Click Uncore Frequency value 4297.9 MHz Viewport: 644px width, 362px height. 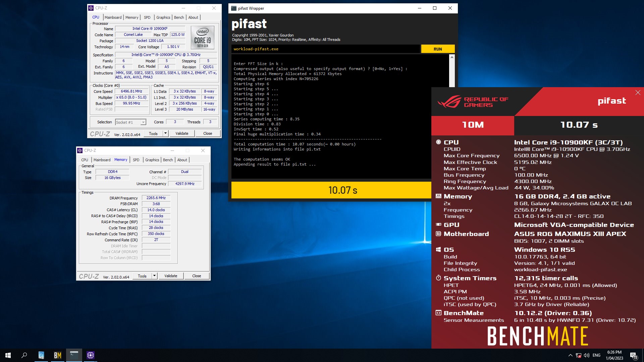tap(185, 184)
